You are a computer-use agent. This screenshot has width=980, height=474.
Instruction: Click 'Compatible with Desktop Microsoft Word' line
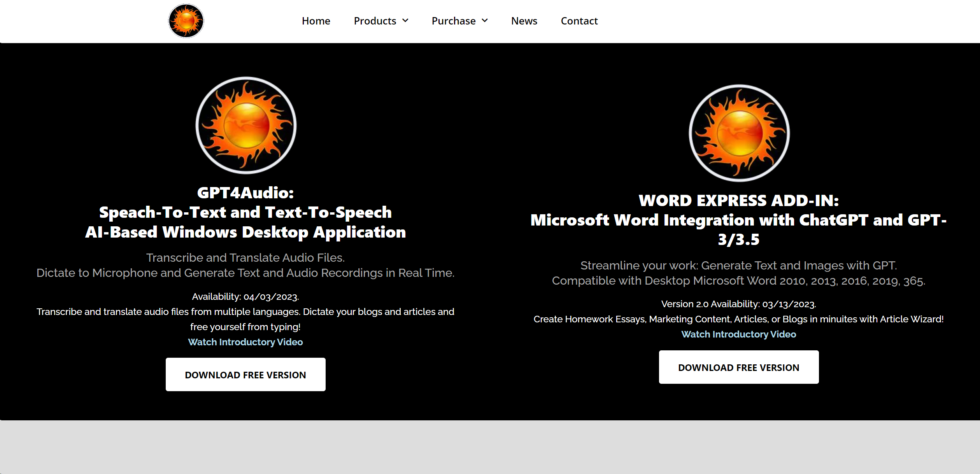pyautogui.click(x=739, y=281)
